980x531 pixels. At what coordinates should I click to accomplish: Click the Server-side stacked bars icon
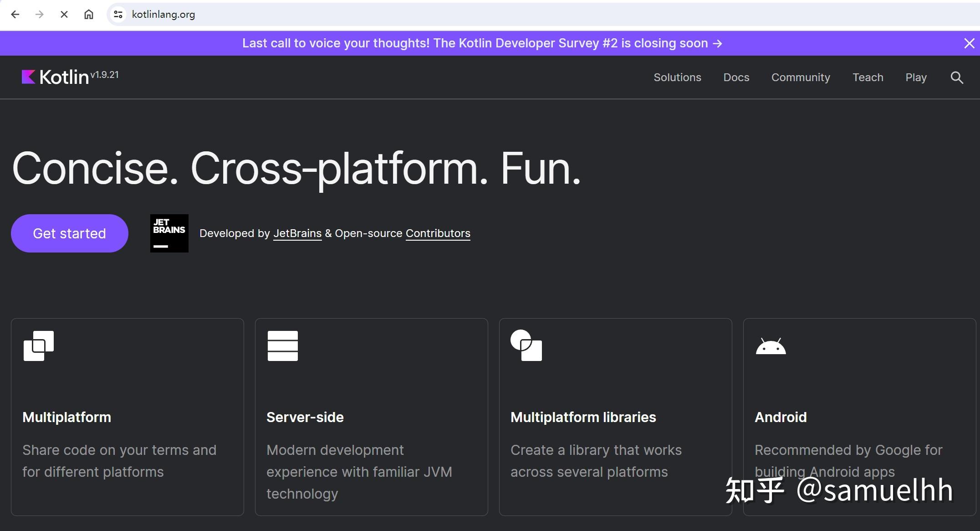[x=283, y=346]
